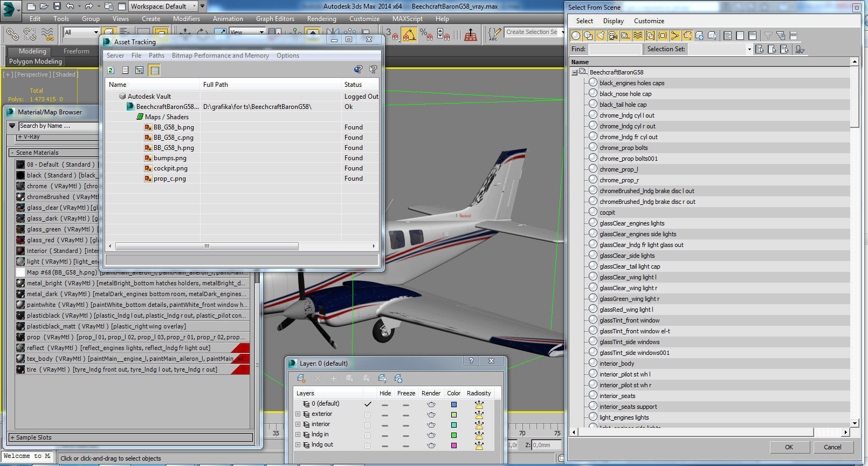868x466 pixels.
Task: Open Paths menu in Asset Tracking
Action: point(156,56)
